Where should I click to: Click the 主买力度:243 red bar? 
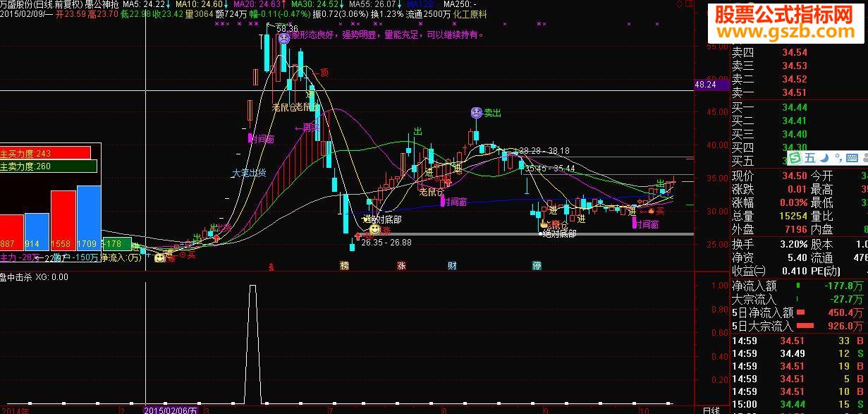pyautogui.click(x=46, y=153)
